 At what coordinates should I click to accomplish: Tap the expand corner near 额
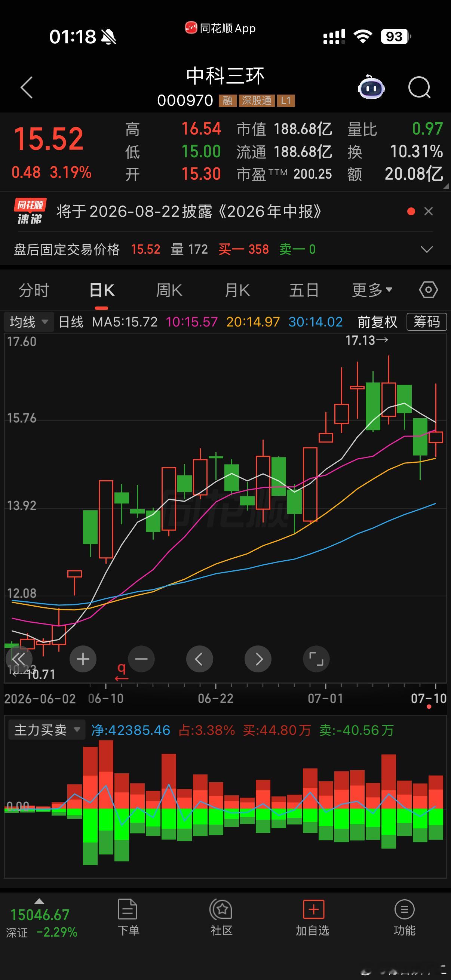446,187
